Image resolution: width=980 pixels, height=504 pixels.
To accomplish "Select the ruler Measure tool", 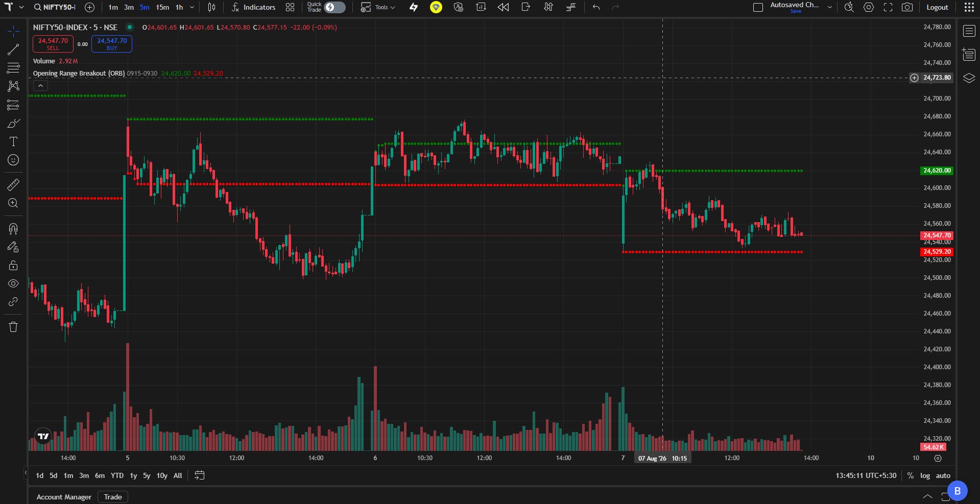I will click(x=13, y=184).
